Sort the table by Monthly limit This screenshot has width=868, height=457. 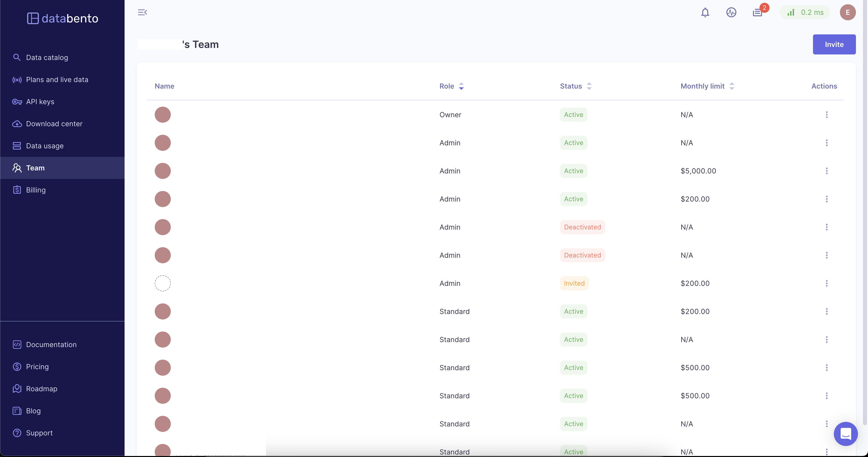point(732,86)
